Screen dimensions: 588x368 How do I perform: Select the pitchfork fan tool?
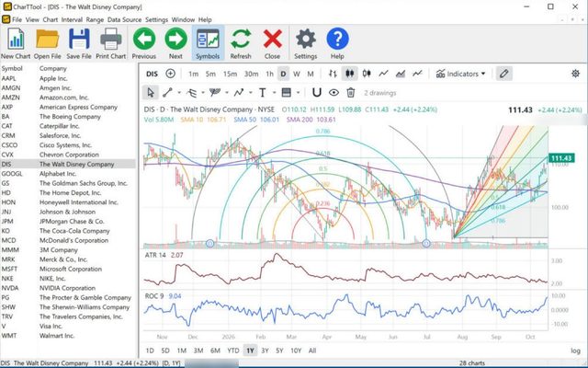[215, 92]
